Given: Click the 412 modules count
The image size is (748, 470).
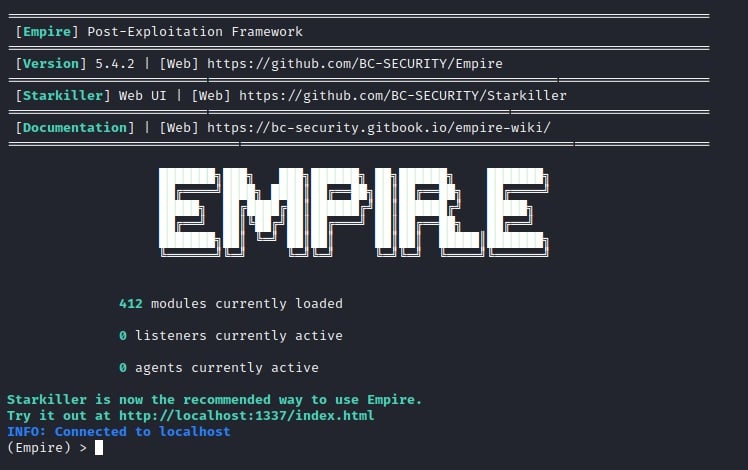Looking at the screenshot, I should (131, 303).
